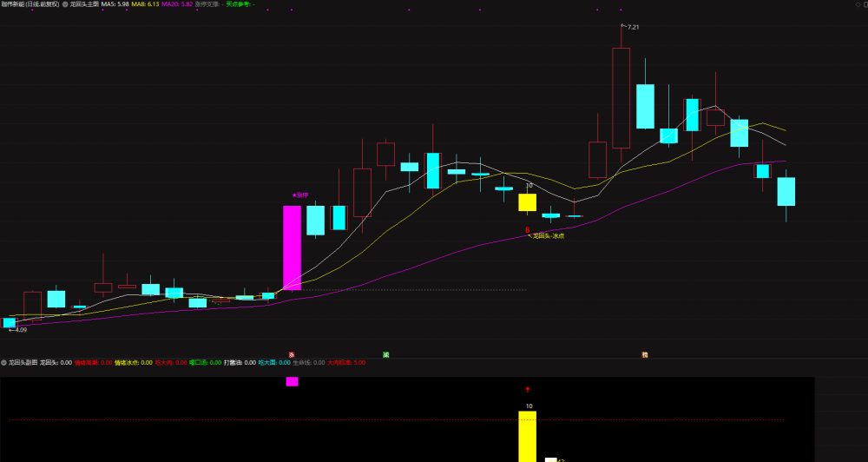
Task: Click the ★涨停 label above magenta candle
Action: 300,195
